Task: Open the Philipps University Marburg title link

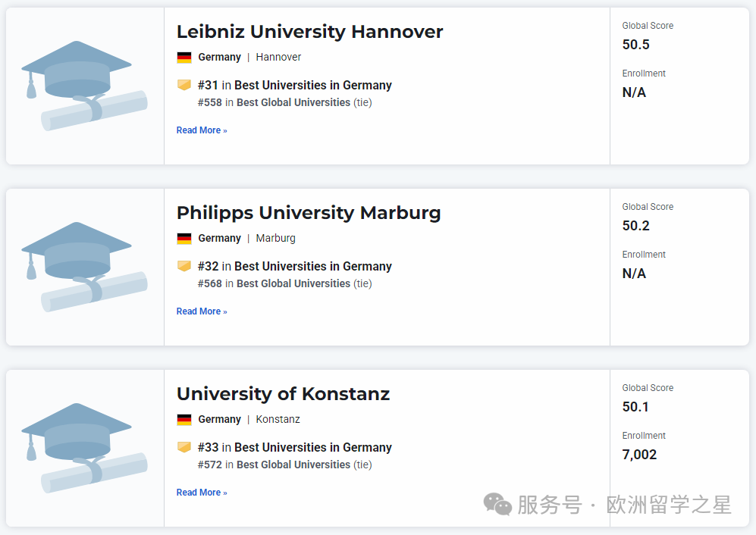Action: (309, 213)
